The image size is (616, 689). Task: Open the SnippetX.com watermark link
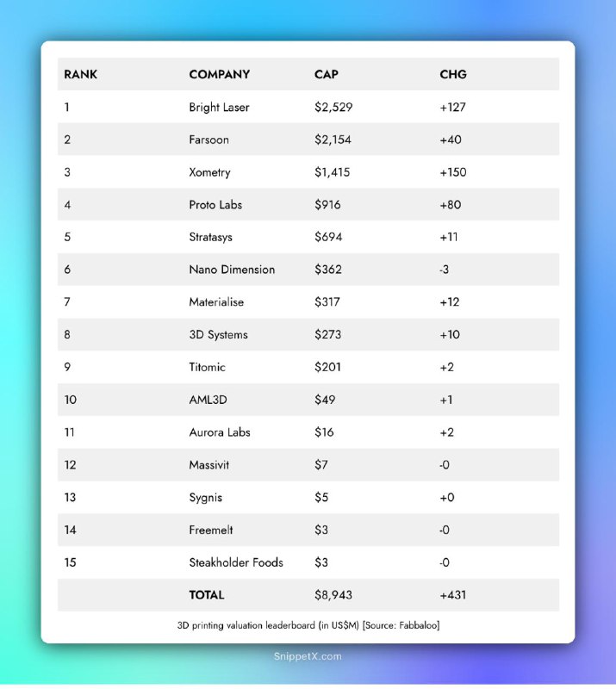pos(308,656)
